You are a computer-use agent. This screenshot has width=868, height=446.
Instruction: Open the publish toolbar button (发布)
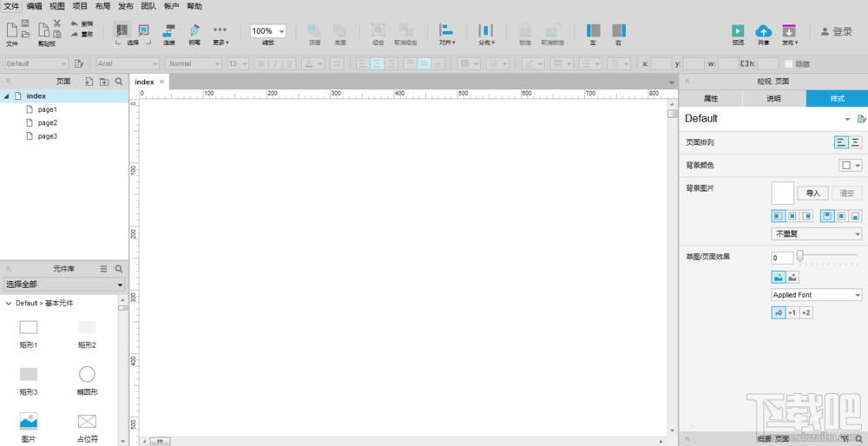[x=789, y=35]
